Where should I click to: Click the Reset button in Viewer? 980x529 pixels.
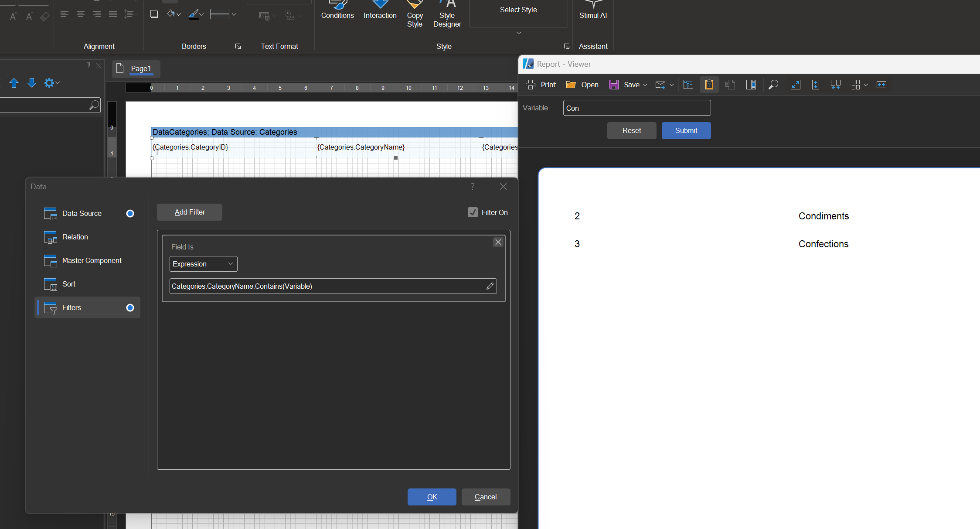(632, 130)
